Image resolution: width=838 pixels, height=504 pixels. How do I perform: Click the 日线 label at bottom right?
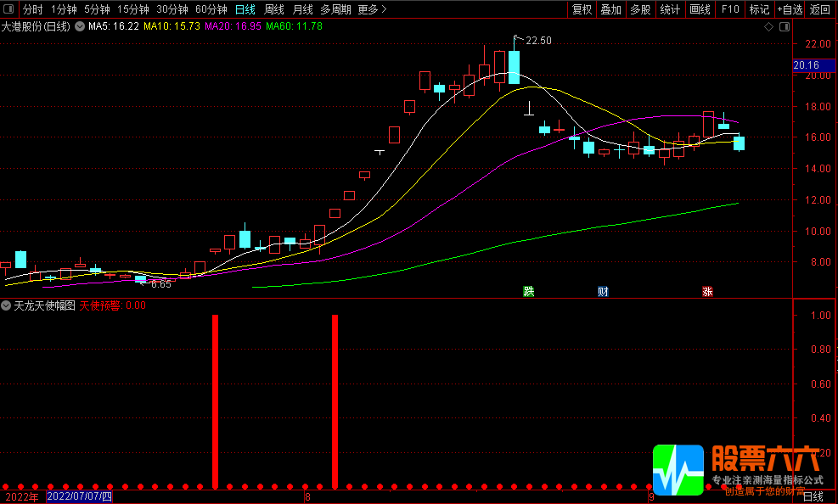click(x=813, y=496)
